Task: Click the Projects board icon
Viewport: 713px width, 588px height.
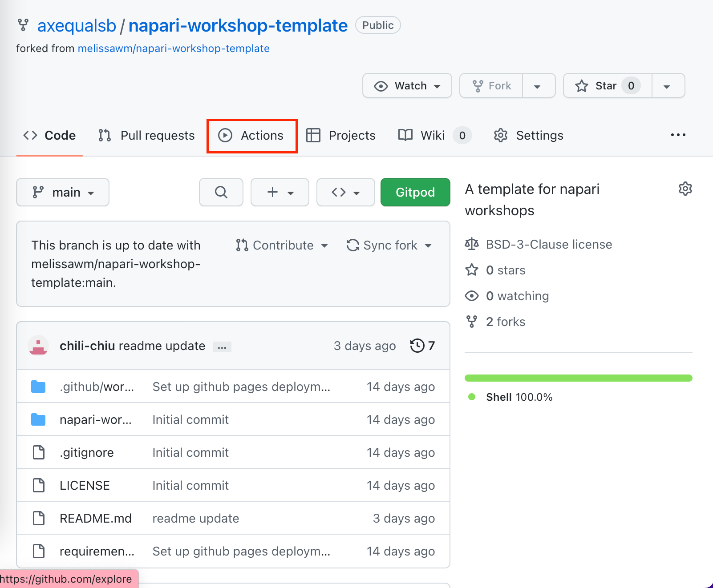Action: (314, 135)
